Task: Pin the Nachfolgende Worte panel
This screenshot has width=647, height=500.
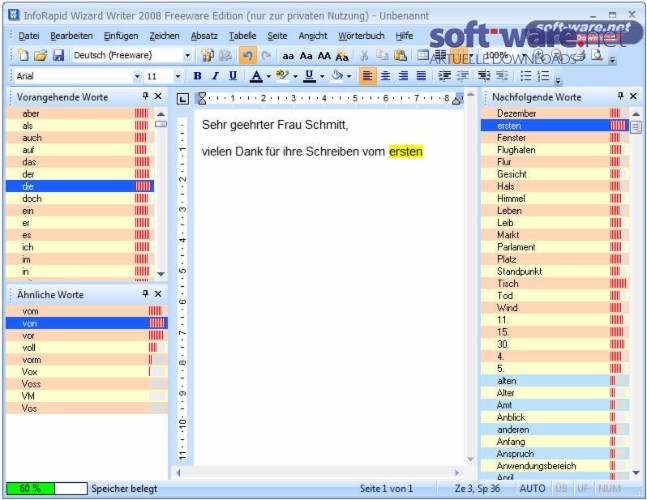Action: tap(620, 96)
